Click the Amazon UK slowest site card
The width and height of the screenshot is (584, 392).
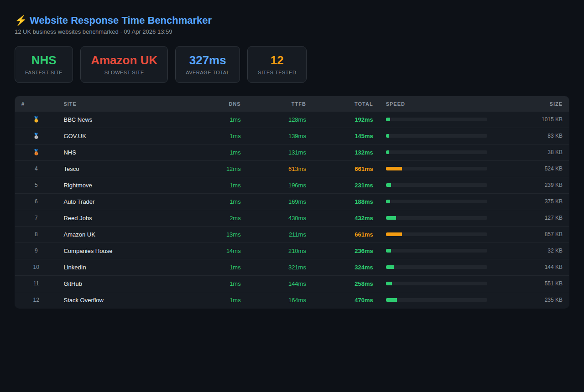coord(124,64)
